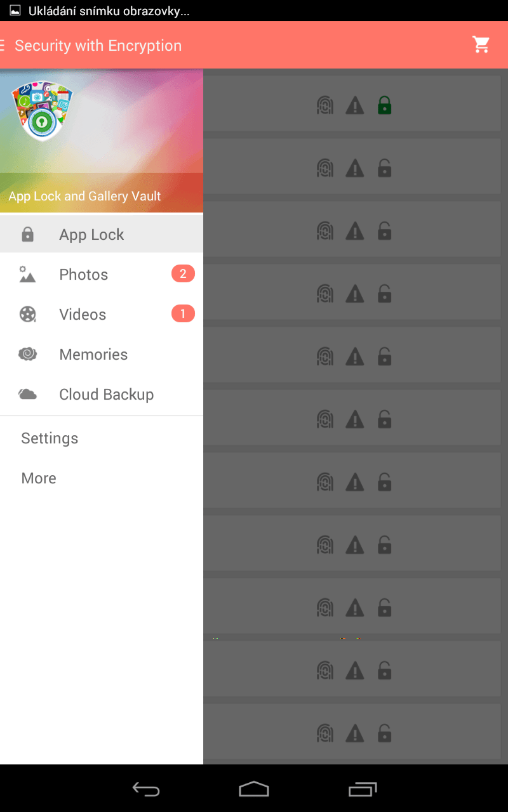Tap the bottom row's fingerprint icon

pos(325,734)
